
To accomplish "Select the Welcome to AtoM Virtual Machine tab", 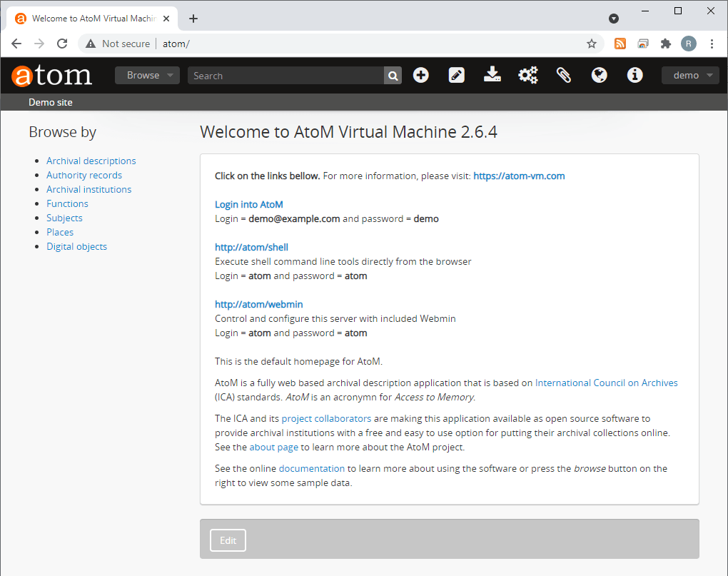I will [x=92, y=19].
